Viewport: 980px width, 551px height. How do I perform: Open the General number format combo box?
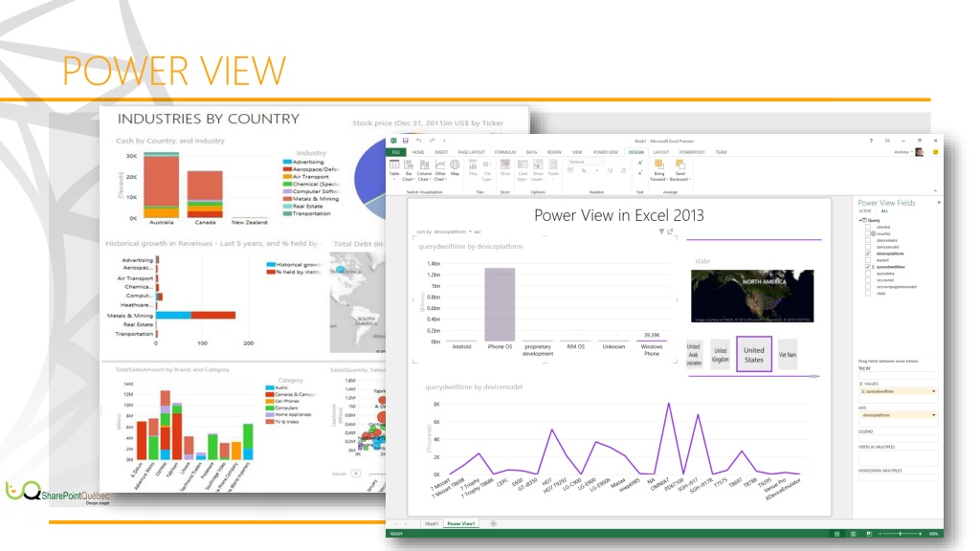click(587, 162)
